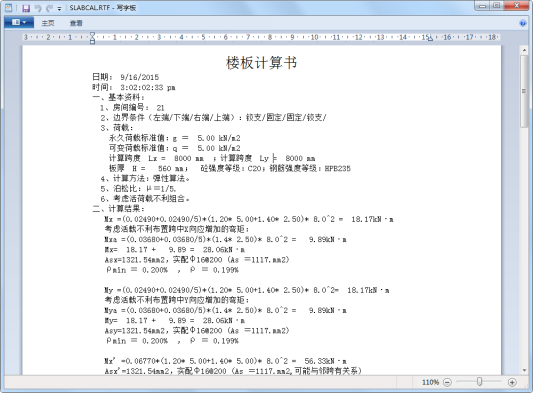Maximize the WordPad window

tap(497, 5)
